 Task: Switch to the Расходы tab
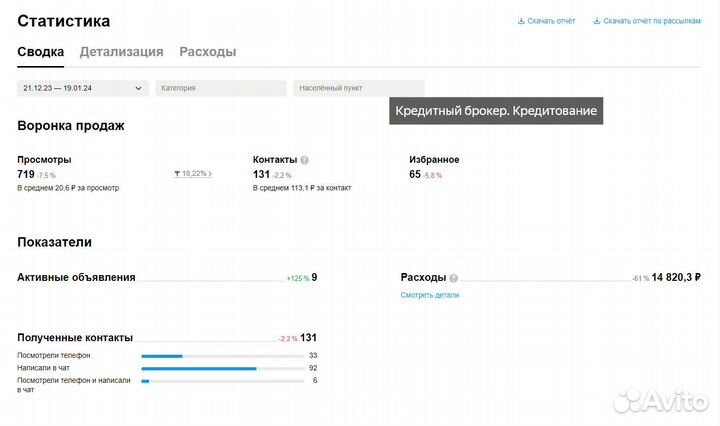click(208, 52)
